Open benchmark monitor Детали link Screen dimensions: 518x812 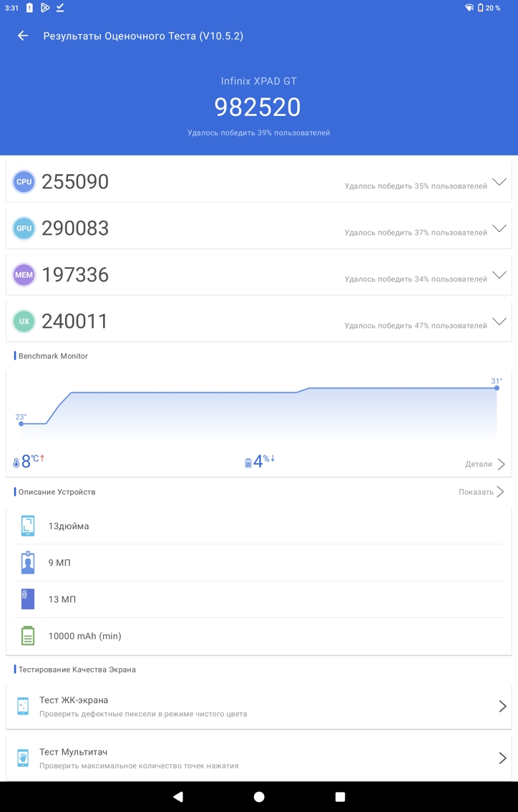485,464
